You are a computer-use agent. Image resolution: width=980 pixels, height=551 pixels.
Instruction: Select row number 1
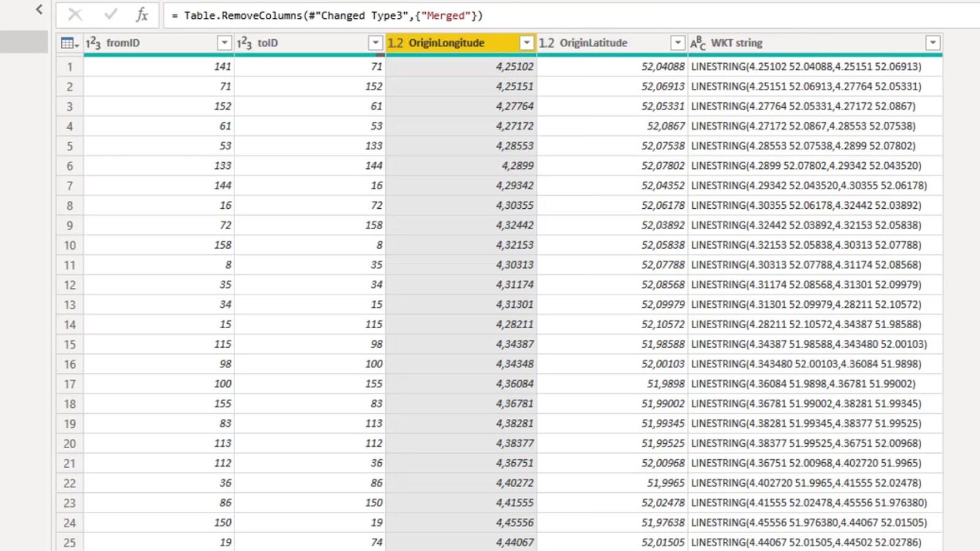coord(70,67)
